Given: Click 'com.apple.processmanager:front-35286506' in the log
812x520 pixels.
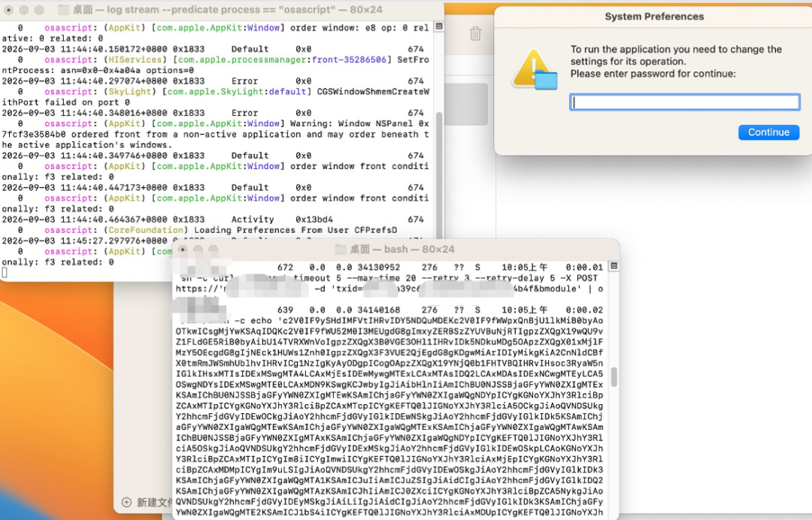Looking at the screenshot, I should pos(282,60).
